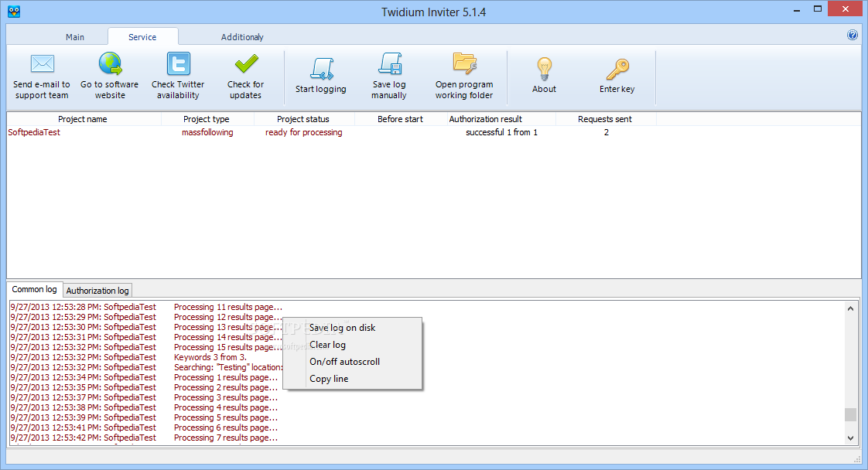Click the massfollowing project type cell
The image size is (868, 470).
pyautogui.click(x=207, y=132)
